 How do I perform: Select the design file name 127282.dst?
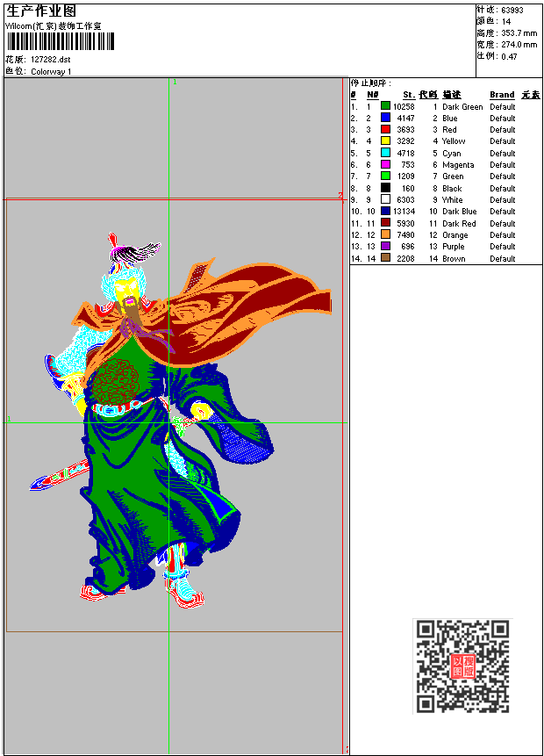[x=51, y=60]
